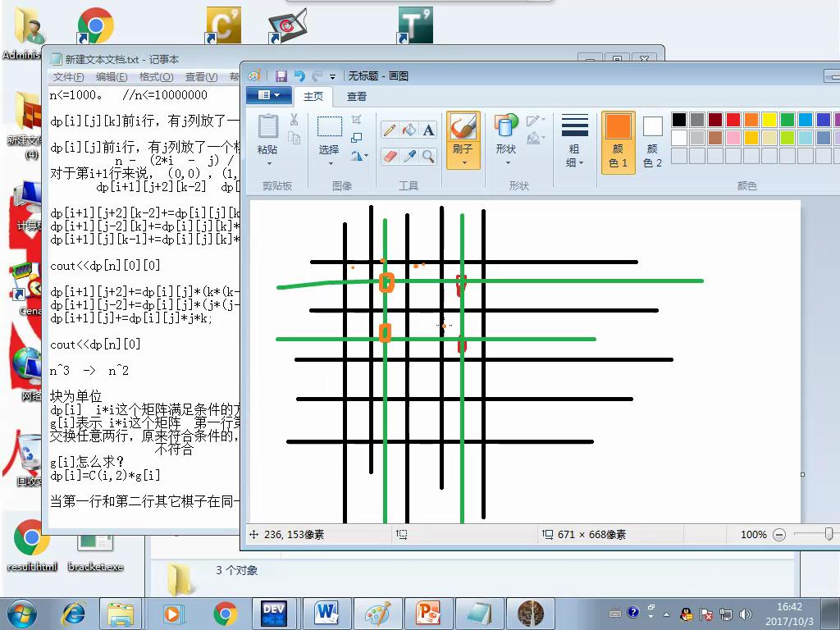Open Internet Explorer from the taskbar
840x630 pixels.
coord(74,614)
